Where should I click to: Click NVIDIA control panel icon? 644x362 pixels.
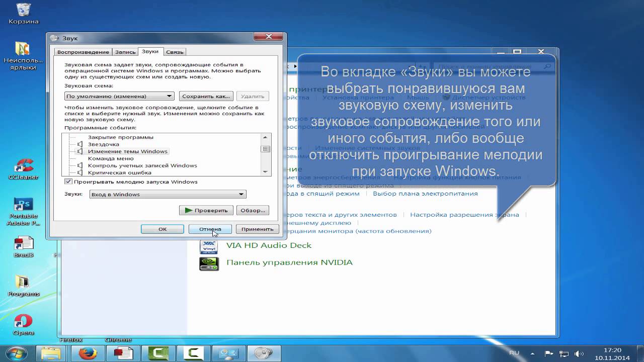209,263
